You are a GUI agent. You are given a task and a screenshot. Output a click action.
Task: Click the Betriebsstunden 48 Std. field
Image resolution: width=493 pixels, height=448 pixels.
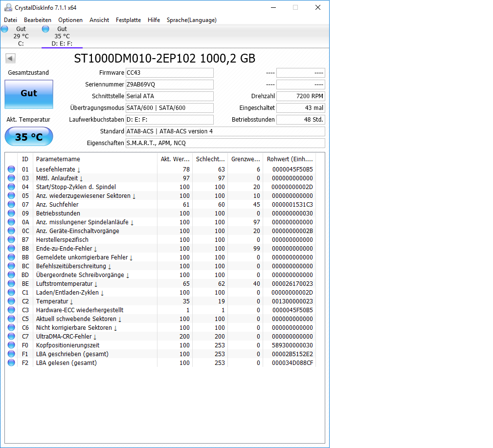coord(301,119)
